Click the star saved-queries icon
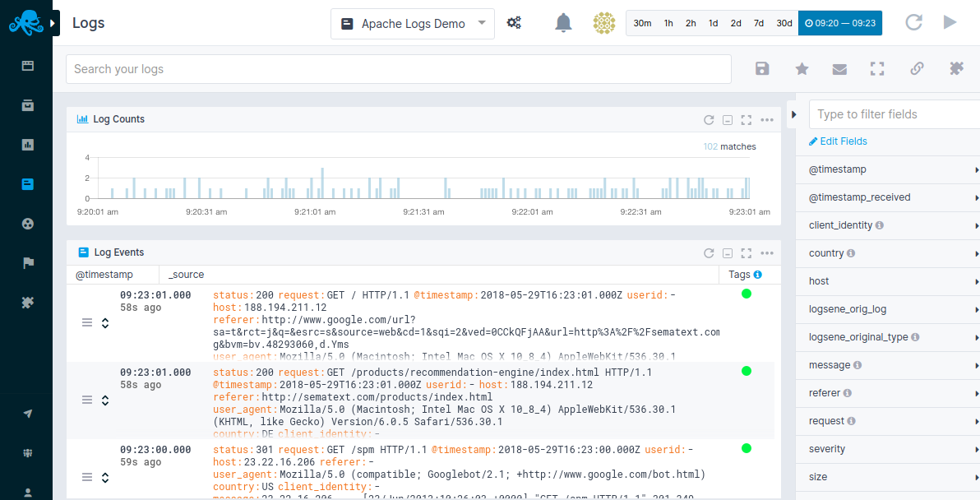Screen dimensions: 980x500 click(802, 69)
